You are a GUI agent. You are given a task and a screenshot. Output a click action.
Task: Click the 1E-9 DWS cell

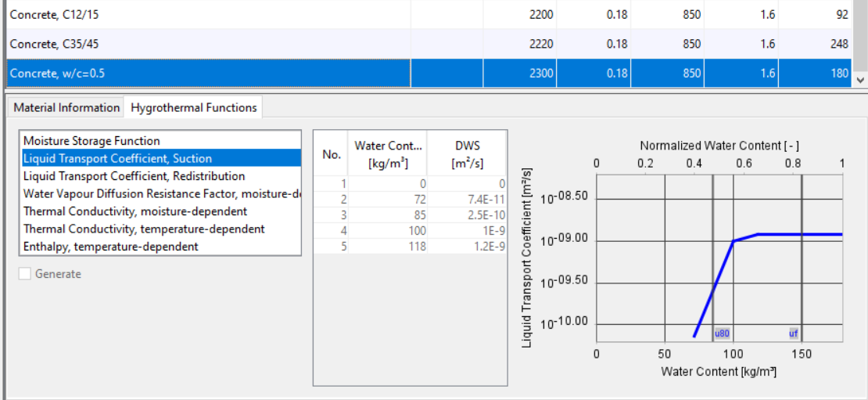click(466, 230)
